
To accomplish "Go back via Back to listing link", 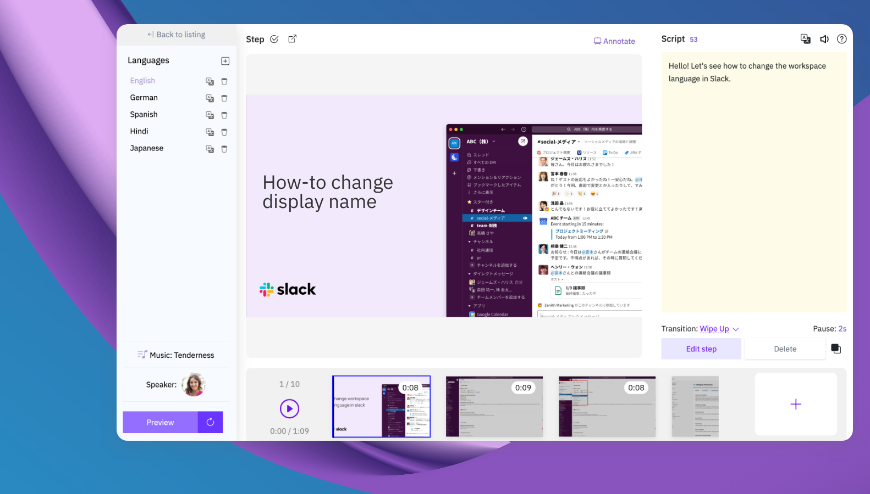I will [x=176, y=34].
